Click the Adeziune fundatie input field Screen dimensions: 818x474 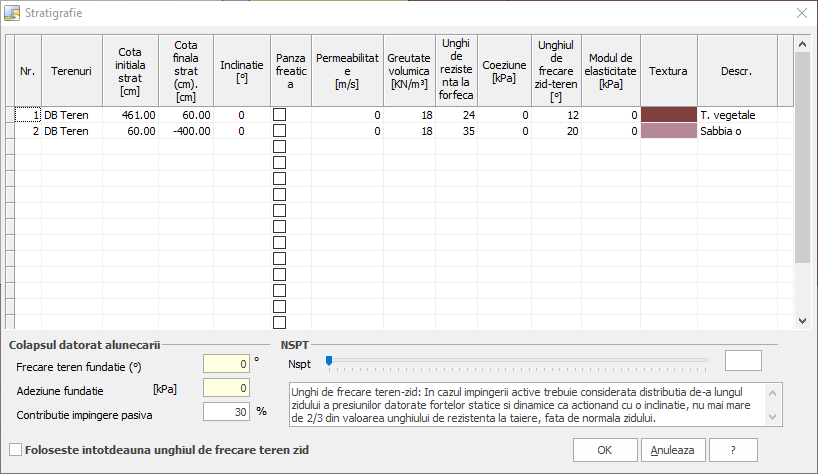coord(226,388)
